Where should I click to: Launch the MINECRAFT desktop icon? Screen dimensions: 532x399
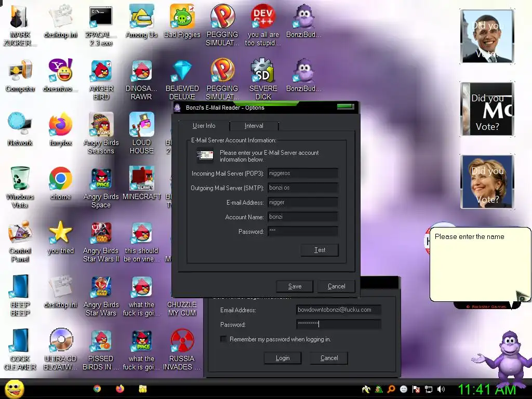click(141, 183)
